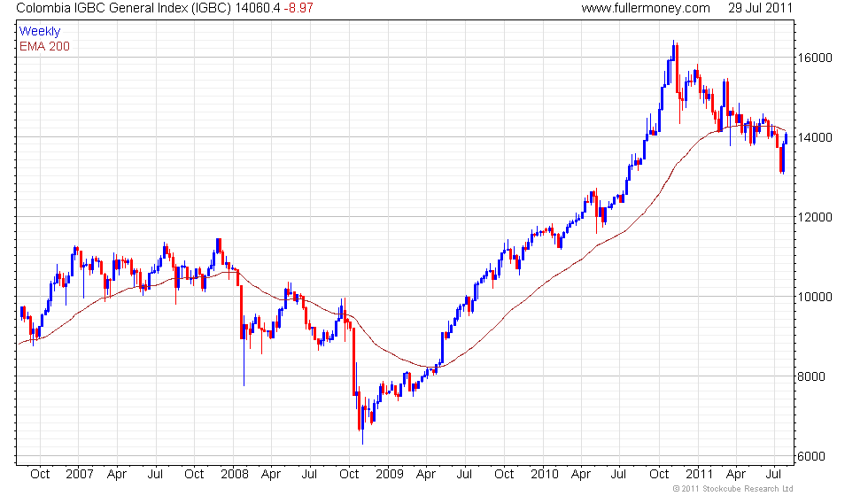Click the red 'EMA 200' legend label
868x496 pixels.
(44, 46)
